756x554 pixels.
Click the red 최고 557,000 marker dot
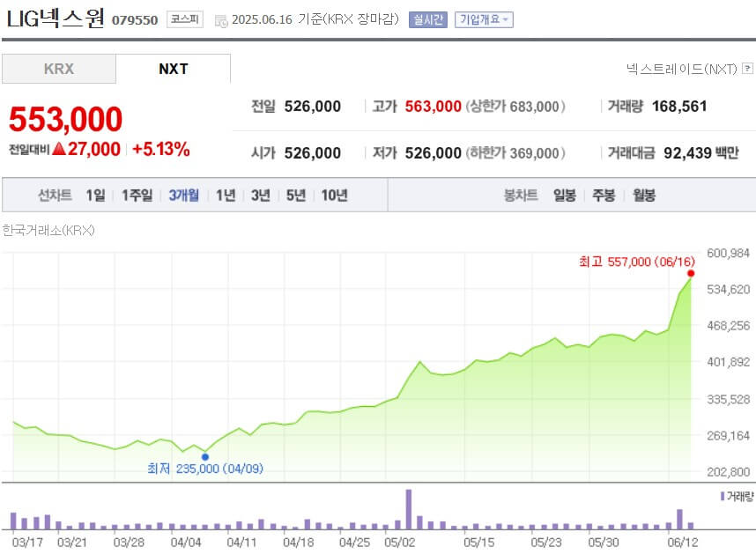(x=691, y=273)
